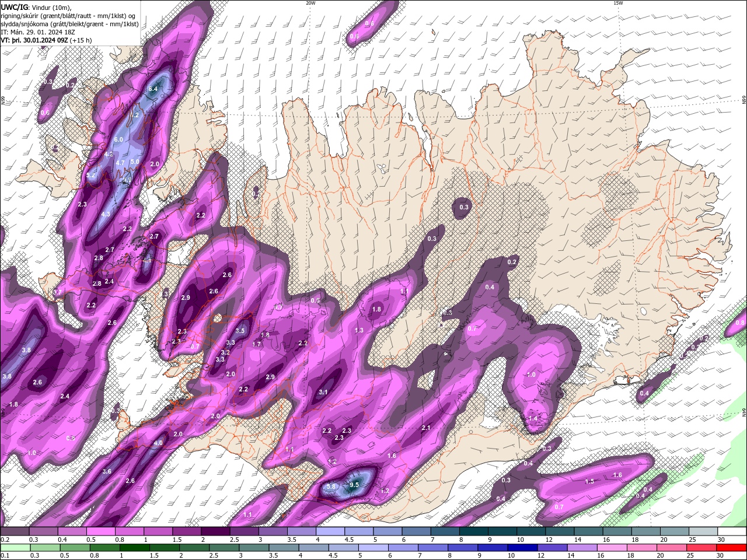The height and width of the screenshot is (560, 747).
Task: Click the 2.1 value on the map
Action: point(426,428)
